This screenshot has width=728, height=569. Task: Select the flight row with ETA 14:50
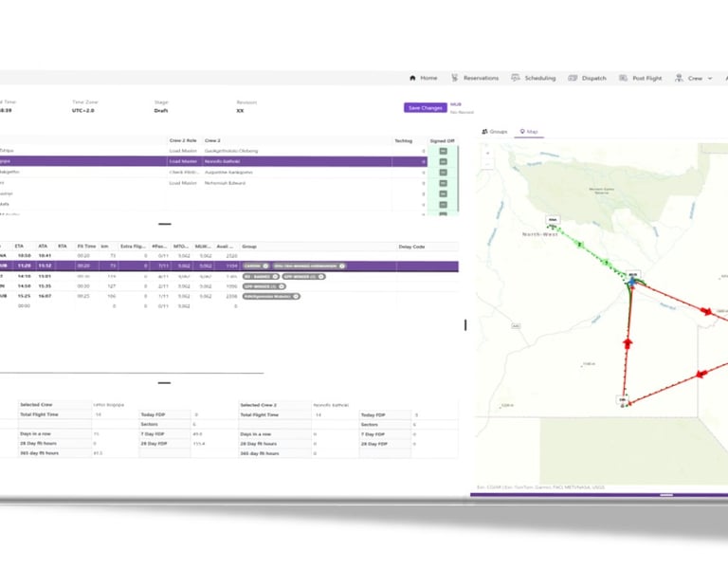tap(229, 286)
